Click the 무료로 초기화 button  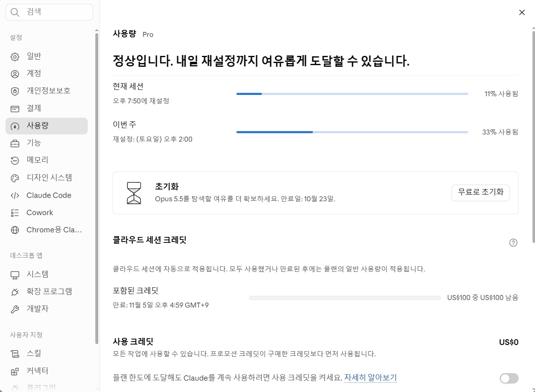click(480, 192)
